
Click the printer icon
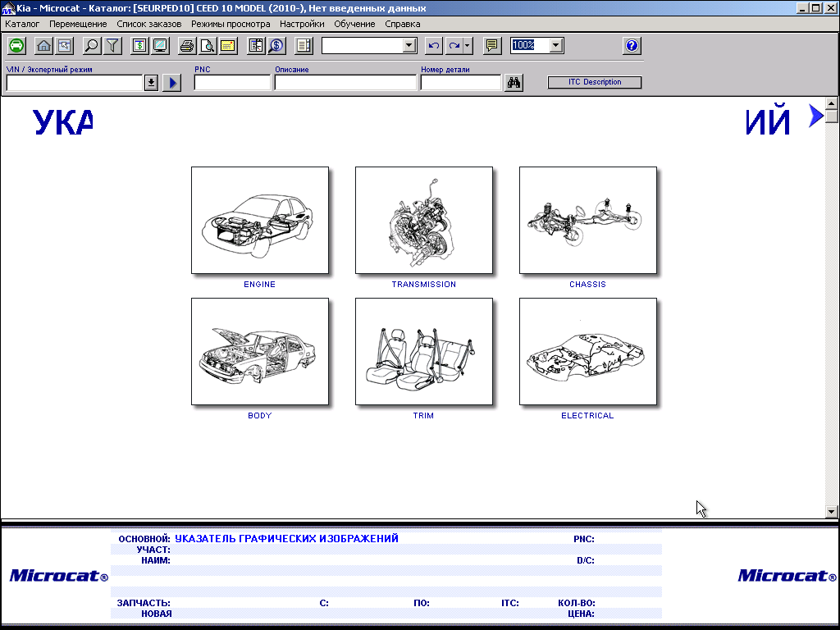click(187, 46)
